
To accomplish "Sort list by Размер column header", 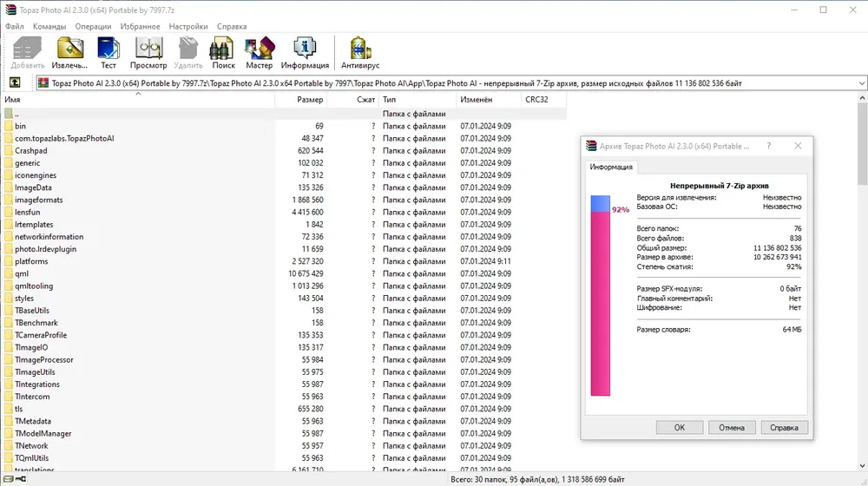I will pos(301,100).
